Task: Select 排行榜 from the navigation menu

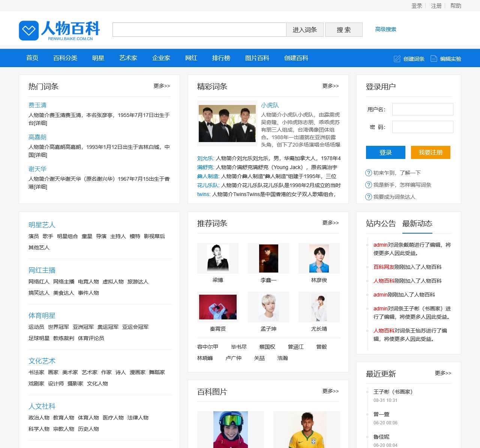Action: tap(221, 58)
